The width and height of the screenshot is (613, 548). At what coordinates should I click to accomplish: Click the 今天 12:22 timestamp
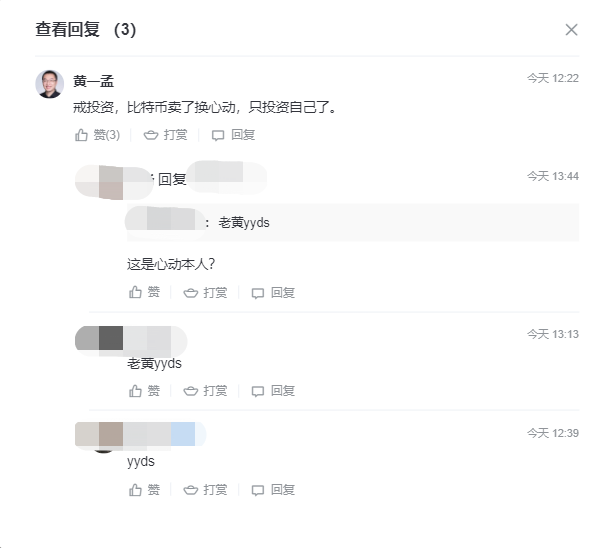553,78
